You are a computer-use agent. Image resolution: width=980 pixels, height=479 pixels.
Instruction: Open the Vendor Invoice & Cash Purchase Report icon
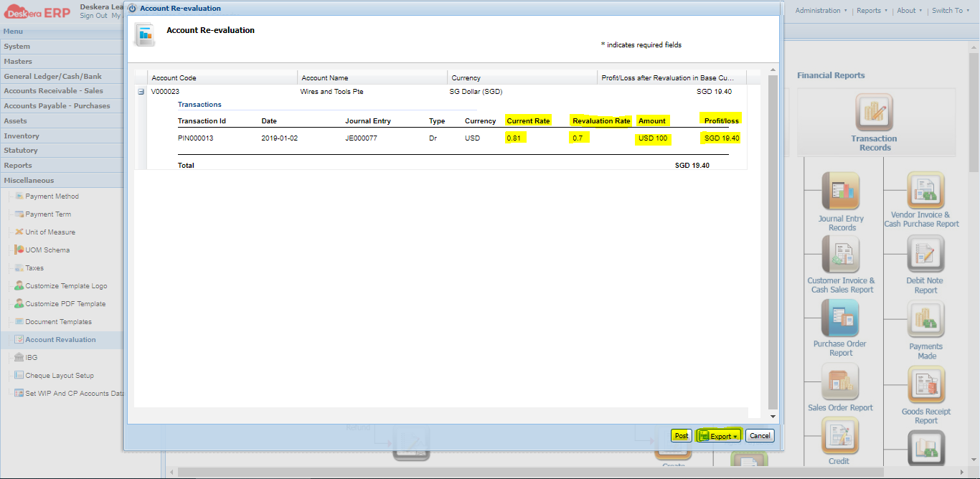tap(925, 191)
